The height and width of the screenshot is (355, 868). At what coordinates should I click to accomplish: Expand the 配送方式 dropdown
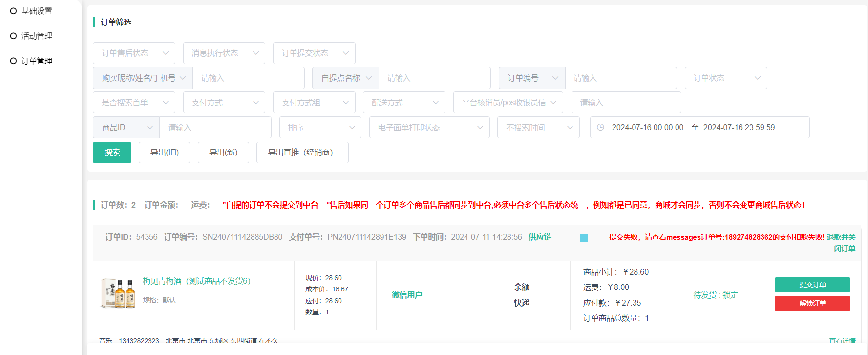coord(404,103)
